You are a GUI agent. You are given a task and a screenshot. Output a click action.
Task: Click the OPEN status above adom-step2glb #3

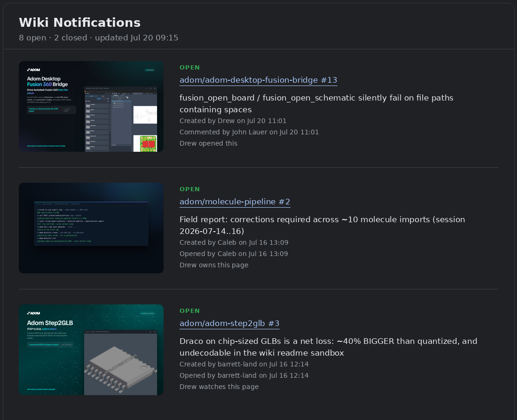(x=189, y=311)
